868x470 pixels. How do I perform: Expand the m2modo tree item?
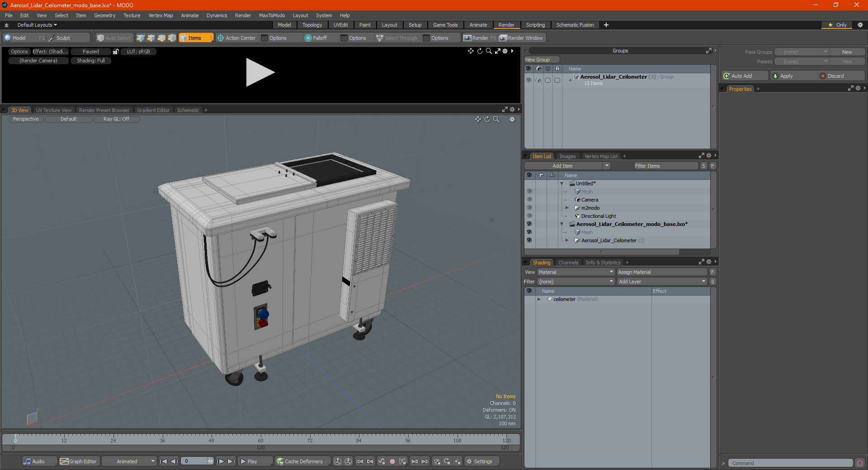point(567,208)
